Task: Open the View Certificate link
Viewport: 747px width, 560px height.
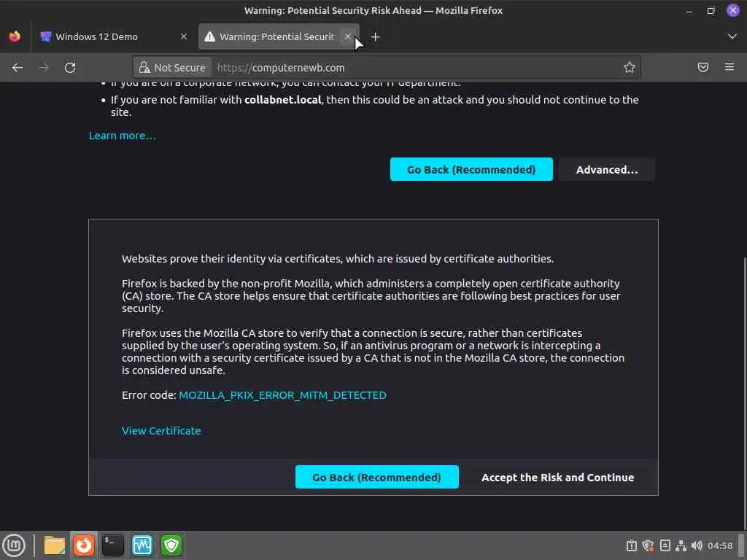Action: [161, 431]
